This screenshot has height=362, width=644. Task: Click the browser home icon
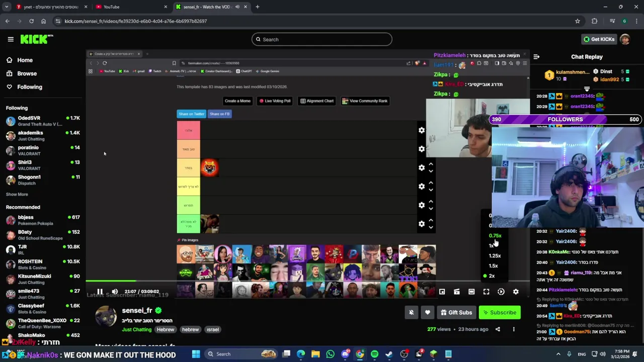(43, 21)
